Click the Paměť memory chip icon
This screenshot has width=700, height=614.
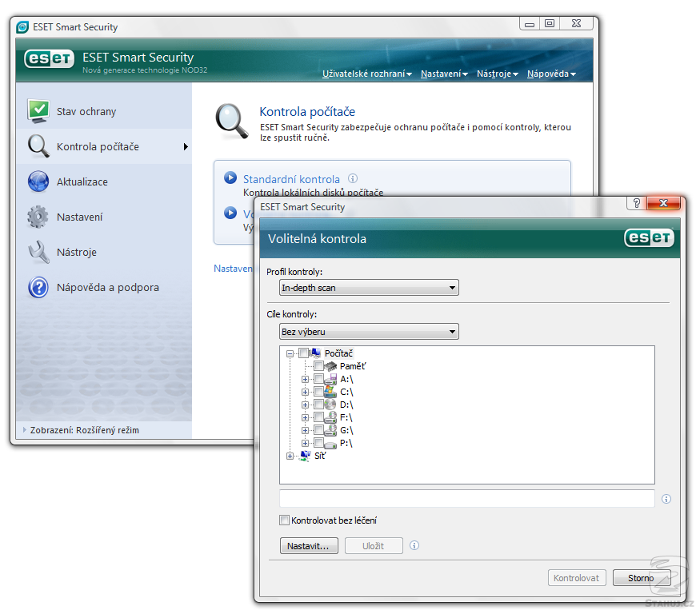[x=331, y=366]
